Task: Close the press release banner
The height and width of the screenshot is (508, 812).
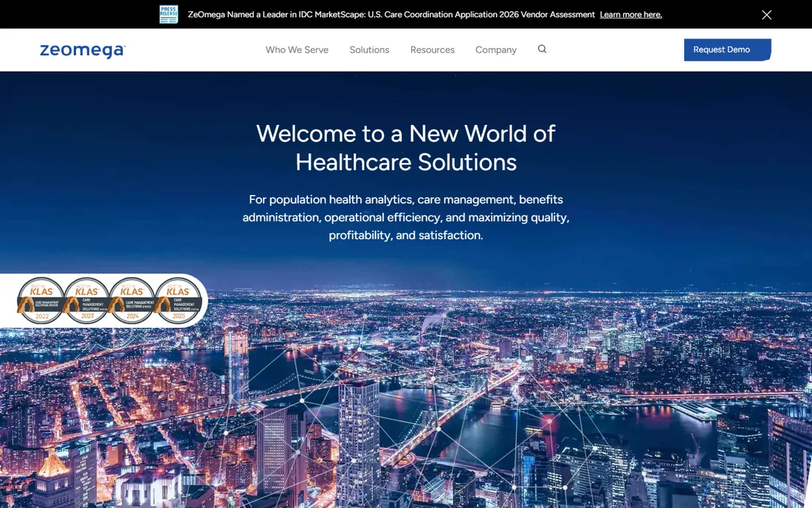Action: (766, 15)
